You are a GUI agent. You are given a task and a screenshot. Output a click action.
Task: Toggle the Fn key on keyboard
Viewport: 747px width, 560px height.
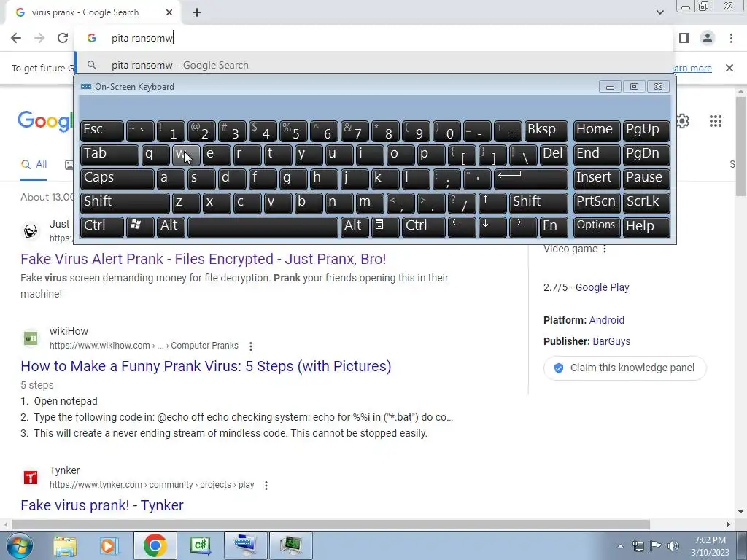554,227
